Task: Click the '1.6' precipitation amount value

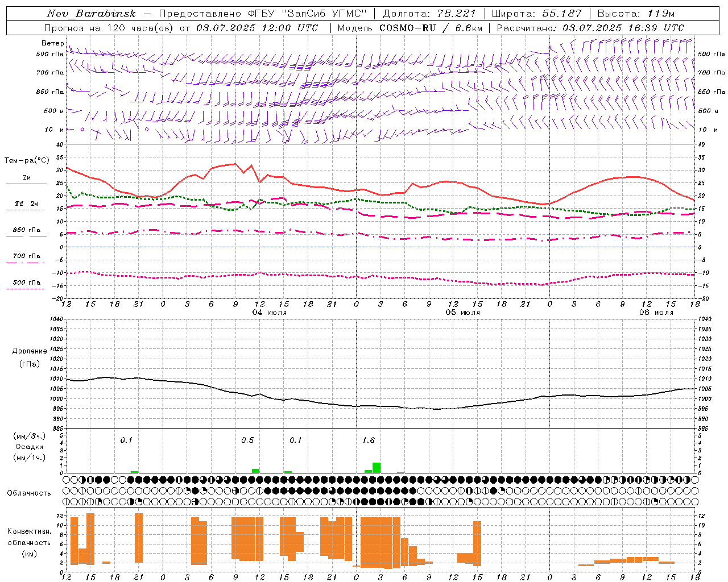Action: tap(369, 440)
